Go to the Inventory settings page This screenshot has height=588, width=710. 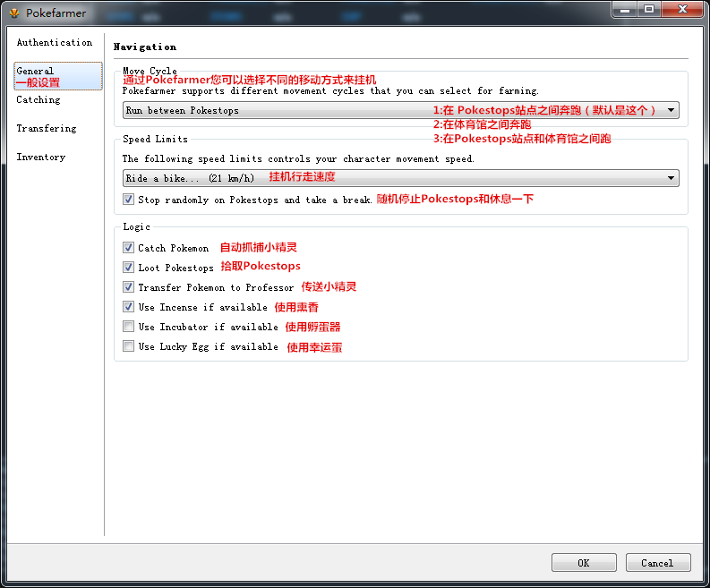coord(41,158)
